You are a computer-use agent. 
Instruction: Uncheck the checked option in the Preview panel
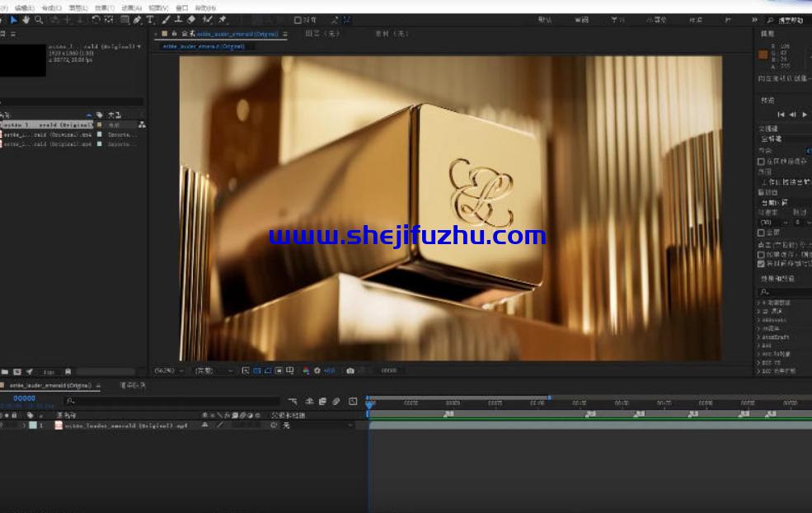[761, 264]
